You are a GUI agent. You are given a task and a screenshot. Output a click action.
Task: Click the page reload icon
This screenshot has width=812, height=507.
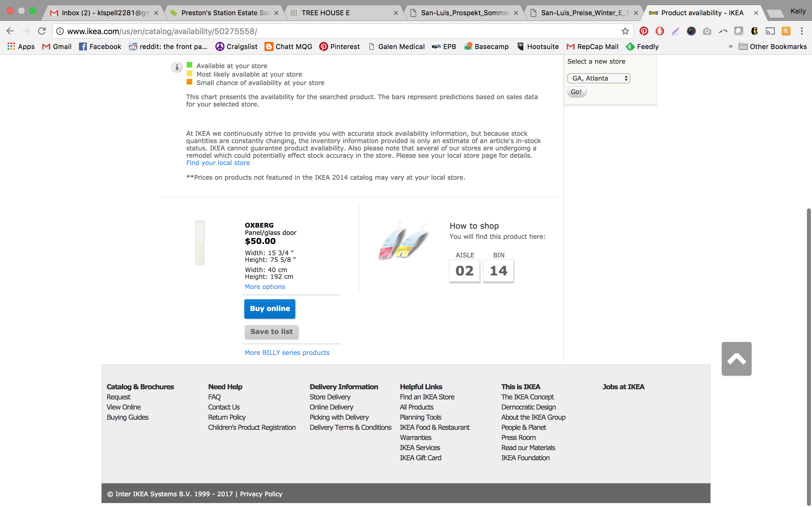tap(42, 31)
